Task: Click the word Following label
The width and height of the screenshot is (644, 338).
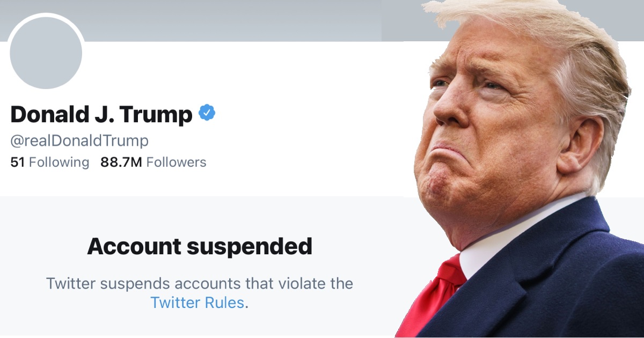Action: 59,162
